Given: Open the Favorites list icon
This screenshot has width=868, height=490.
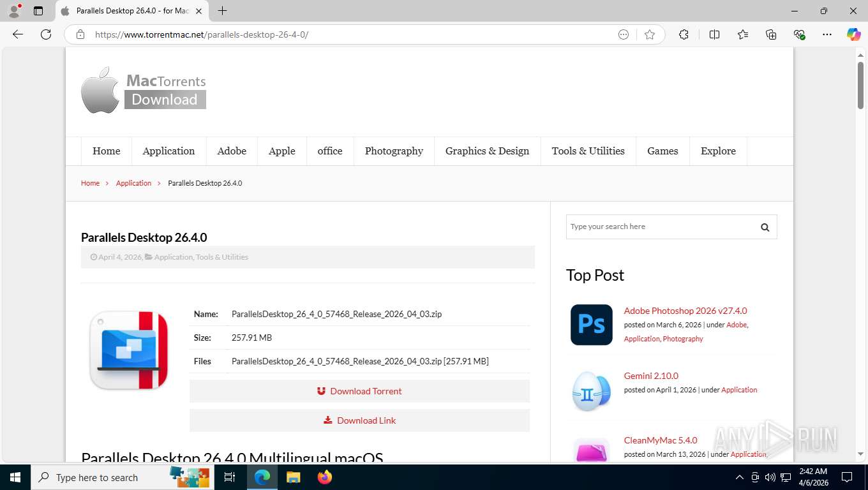Looking at the screenshot, I should tap(743, 34).
